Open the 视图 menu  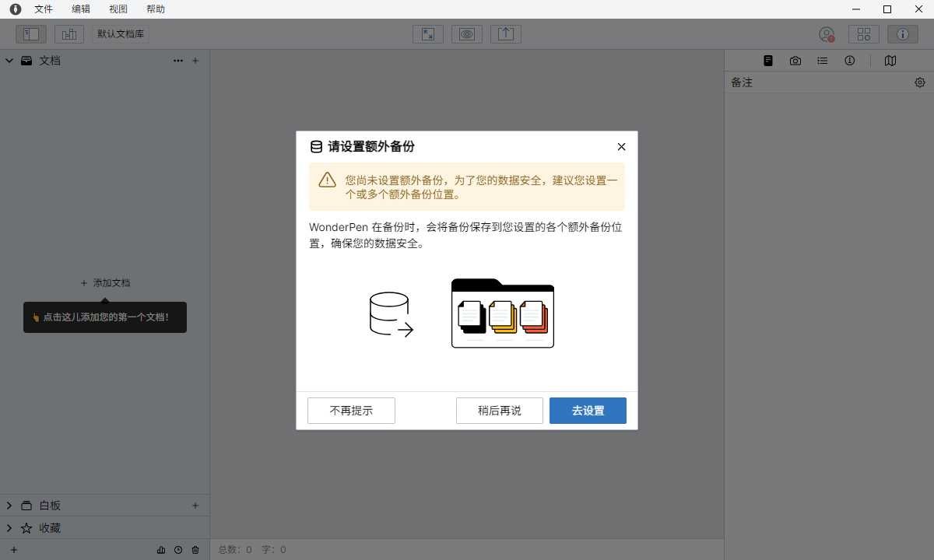click(x=118, y=9)
